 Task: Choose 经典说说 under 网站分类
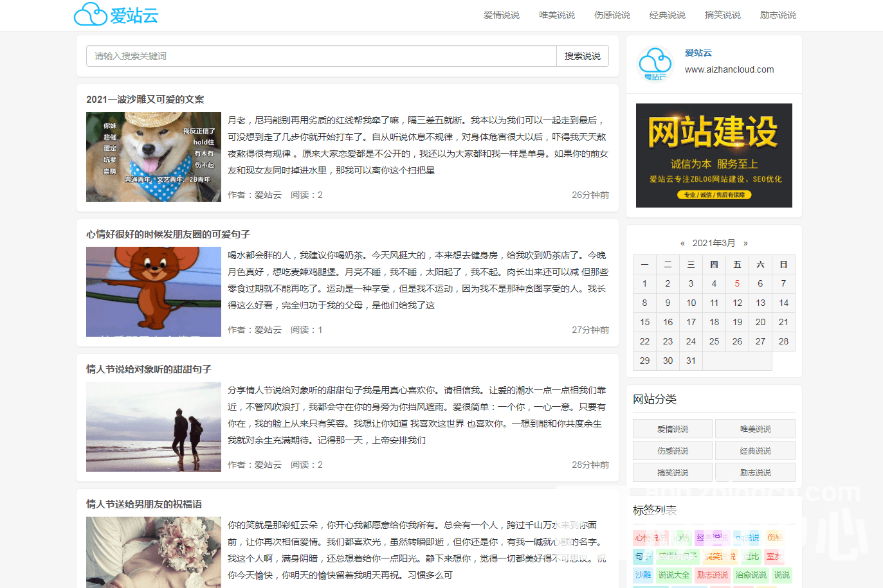pyautogui.click(x=755, y=450)
